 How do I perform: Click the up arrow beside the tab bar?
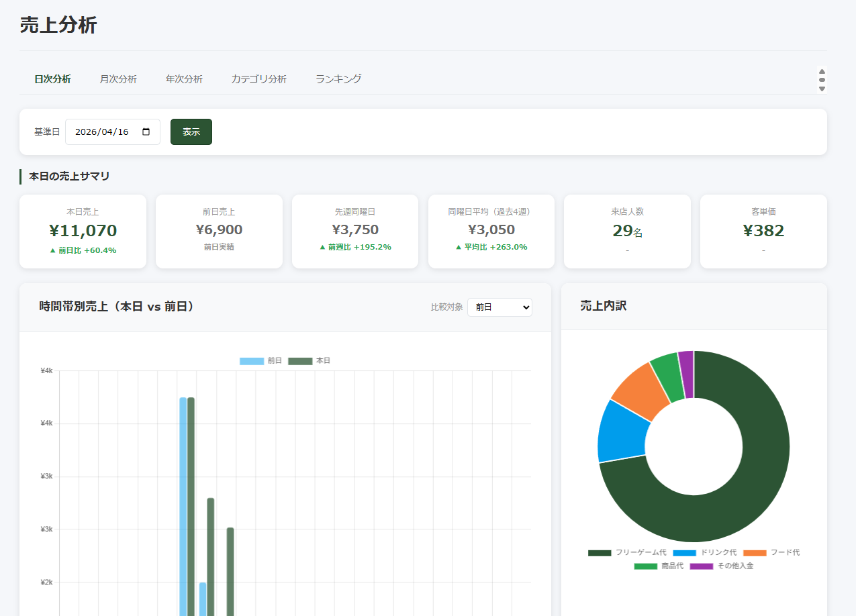[x=822, y=72]
